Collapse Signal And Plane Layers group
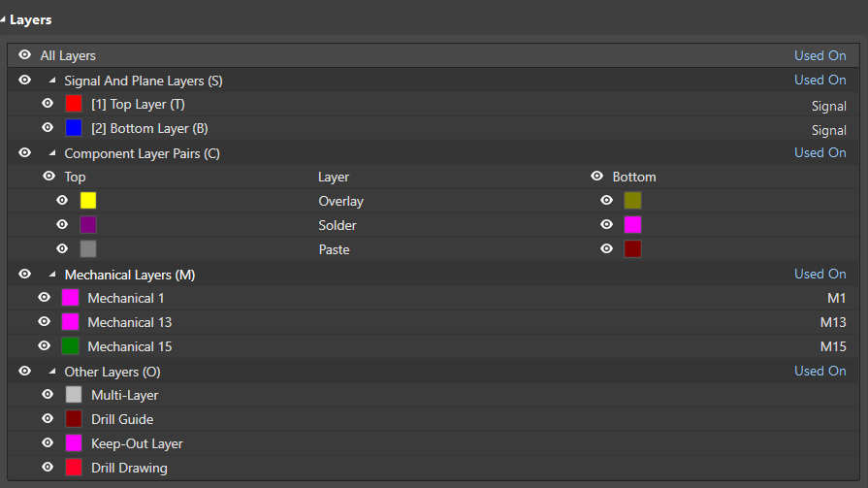The image size is (868, 488). [x=52, y=81]
